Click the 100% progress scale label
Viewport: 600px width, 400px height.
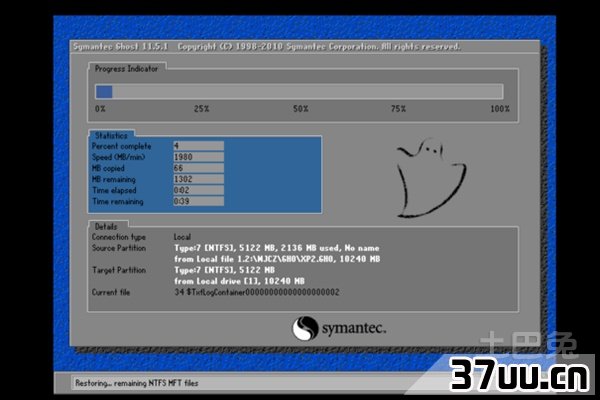pos(500,109)
